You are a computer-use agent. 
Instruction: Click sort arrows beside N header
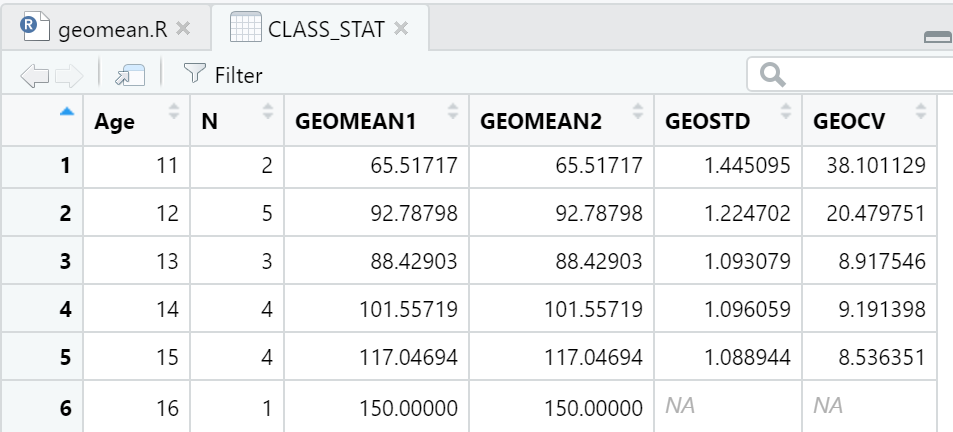[268, 111]
